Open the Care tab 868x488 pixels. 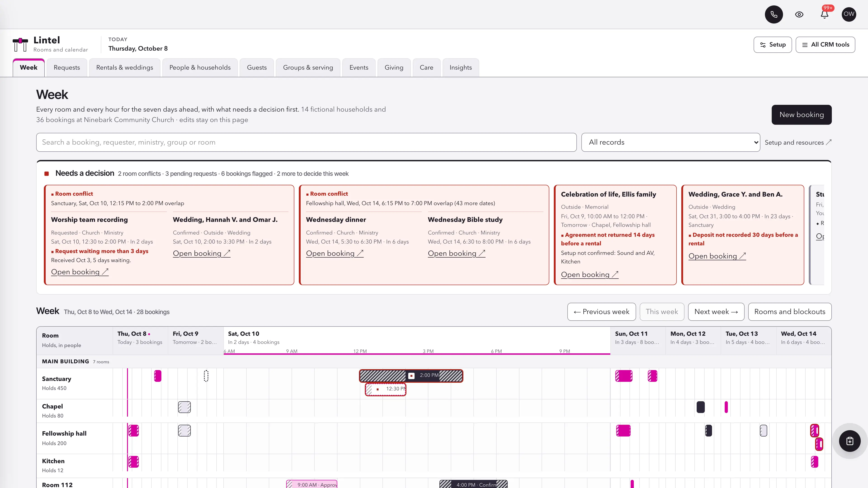click(x=427, y=68)
